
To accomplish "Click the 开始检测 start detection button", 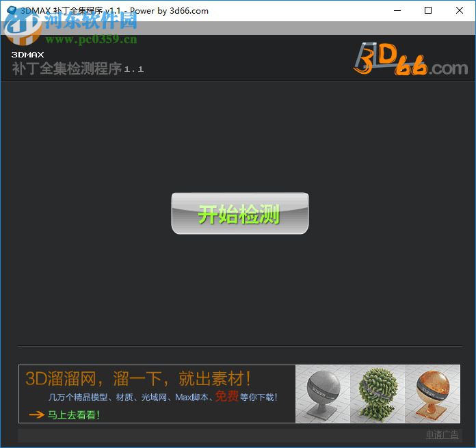I will (240, 213).
